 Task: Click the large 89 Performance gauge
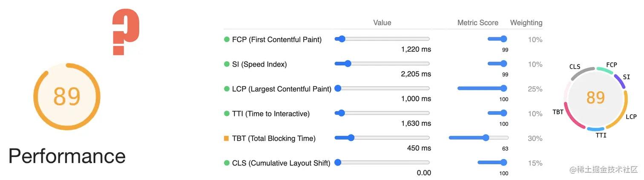pyautogui.click(x=67, y=97)
